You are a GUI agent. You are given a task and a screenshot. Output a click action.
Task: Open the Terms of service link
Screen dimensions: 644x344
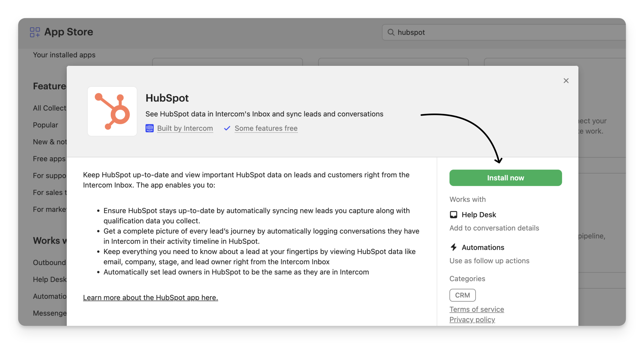(477, 309)
